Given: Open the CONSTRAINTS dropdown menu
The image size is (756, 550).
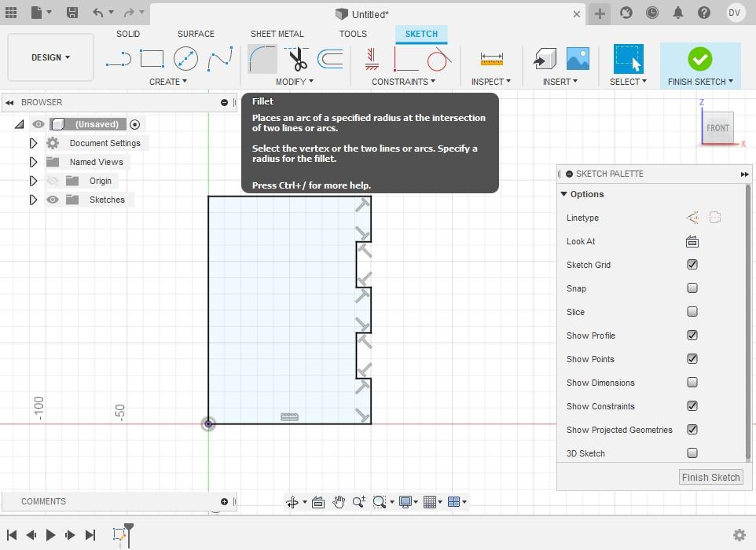Looking at the screenshot, I should (x=403, y=82).
